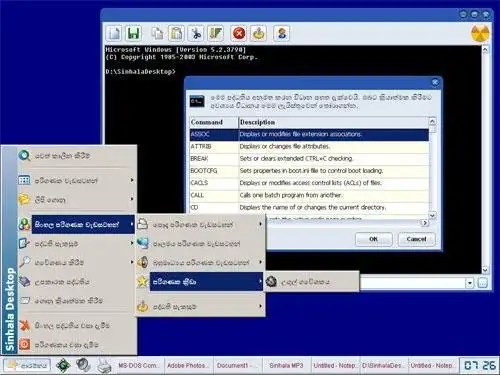500x375 pixels.
Task: Open submenu item with blue monitor icon
Action: [200, 244]
